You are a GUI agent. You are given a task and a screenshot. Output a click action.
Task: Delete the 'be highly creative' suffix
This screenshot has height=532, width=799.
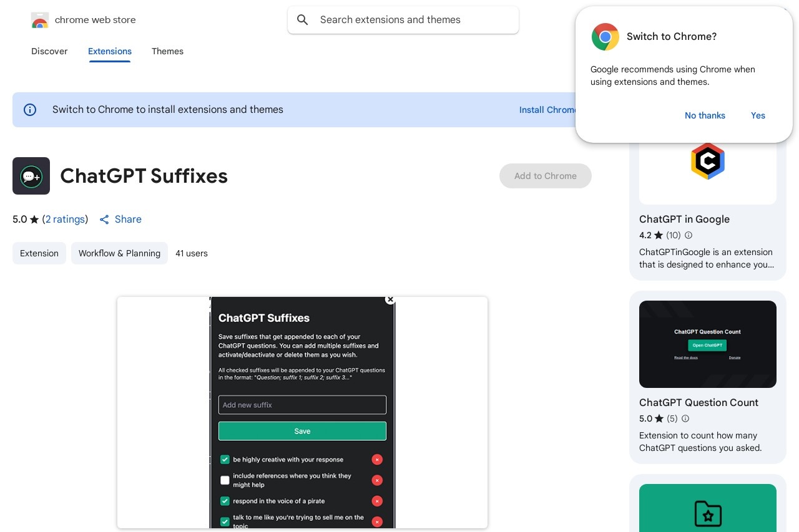coord(377,460)
